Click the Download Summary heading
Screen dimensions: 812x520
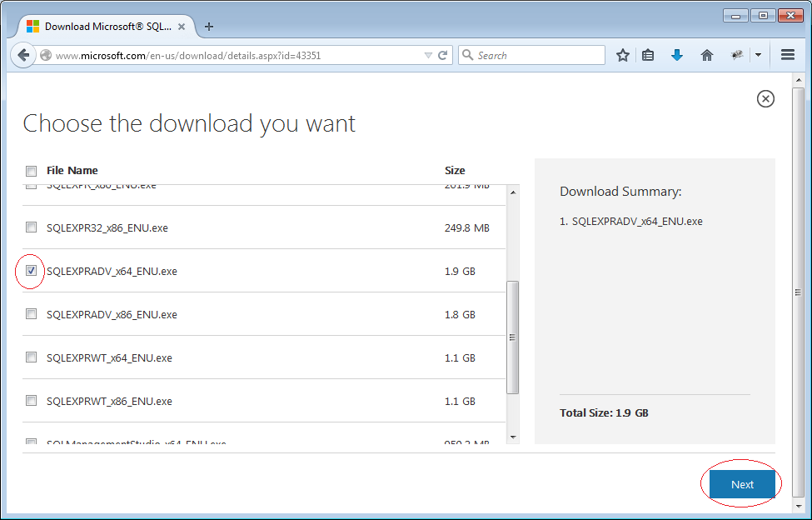pos(620,192)
